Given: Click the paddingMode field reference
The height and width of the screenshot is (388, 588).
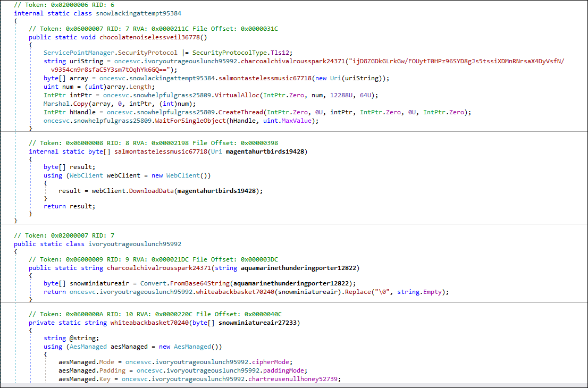Looking at the screenshot, I should click(x=283, y=371).
